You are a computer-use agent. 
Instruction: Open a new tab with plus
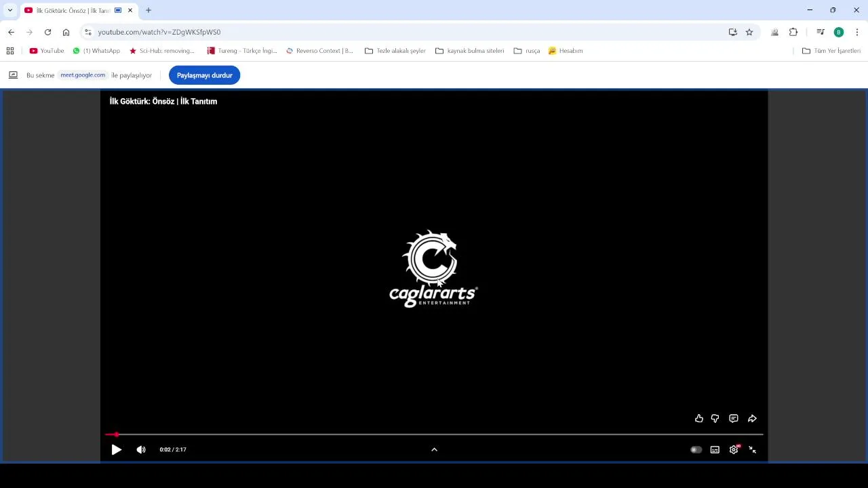pyautogui.click(x=149, y=10)
